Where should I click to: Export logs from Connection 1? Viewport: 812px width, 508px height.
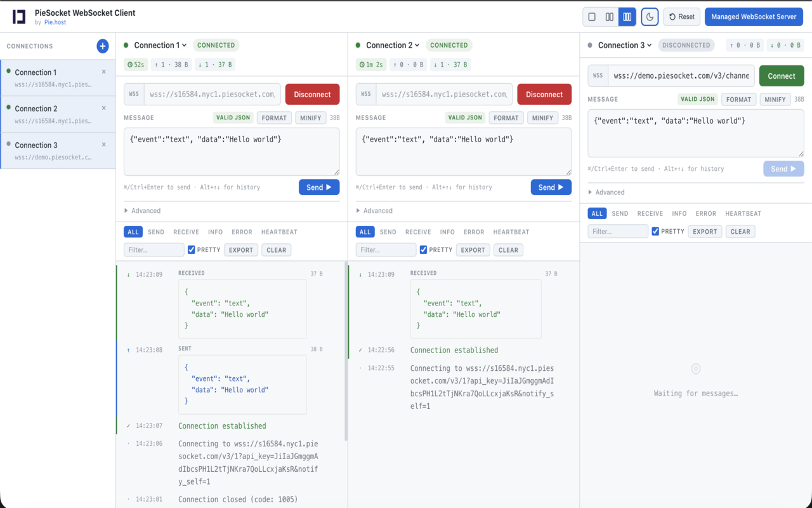(241, 250)
